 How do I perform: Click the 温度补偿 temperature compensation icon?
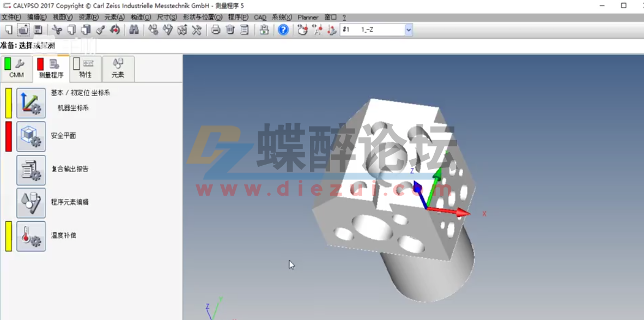tap(31, 237)
